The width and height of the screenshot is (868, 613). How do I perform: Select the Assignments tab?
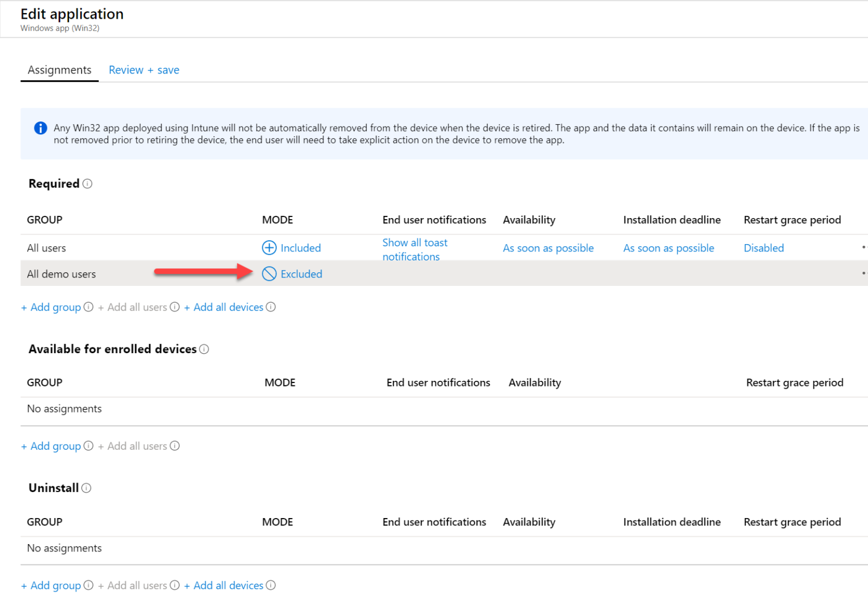click(59, 69)
